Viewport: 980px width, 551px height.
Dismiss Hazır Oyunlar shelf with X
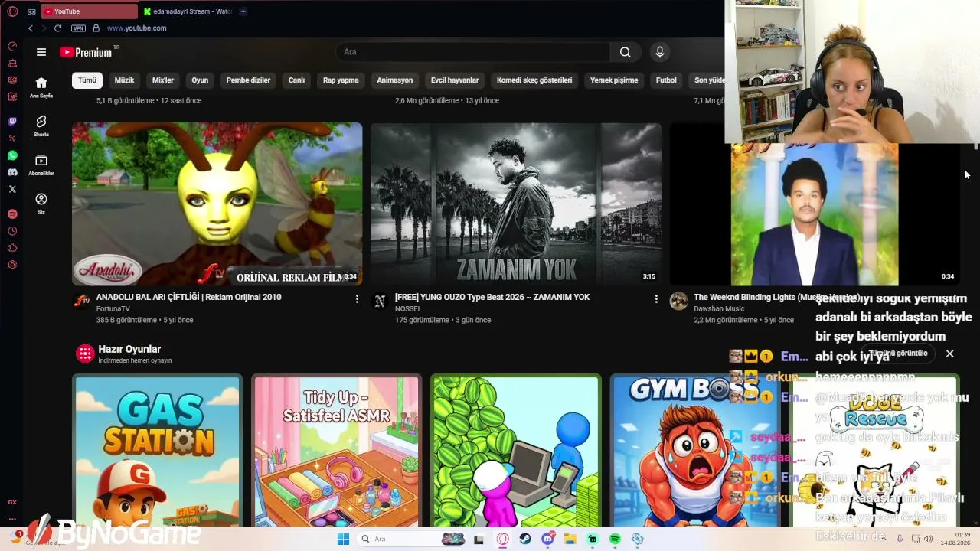(949, 354)
